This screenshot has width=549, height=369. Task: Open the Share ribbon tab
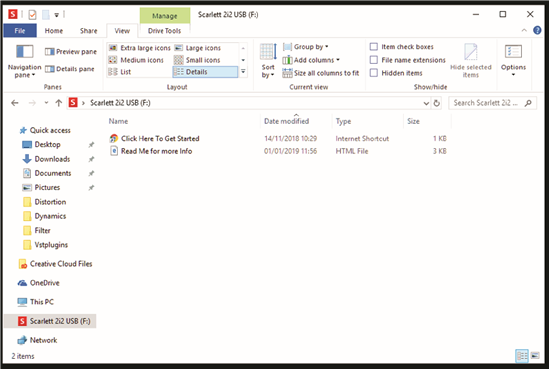pos(89,30)
